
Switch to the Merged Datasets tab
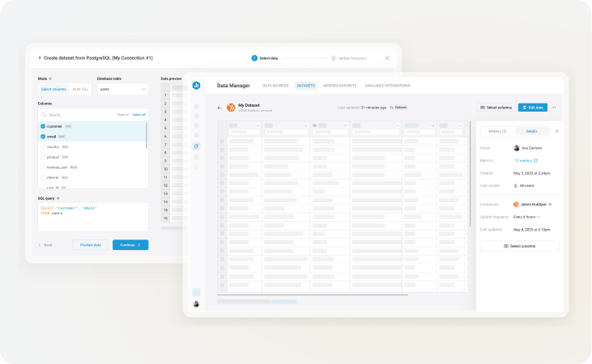(x=339, y=85)
